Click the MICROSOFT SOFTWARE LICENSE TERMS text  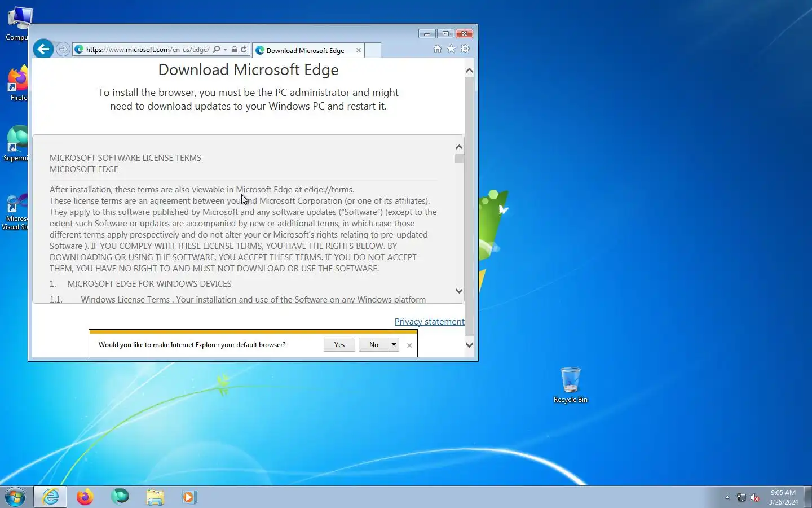pos(125,158)
